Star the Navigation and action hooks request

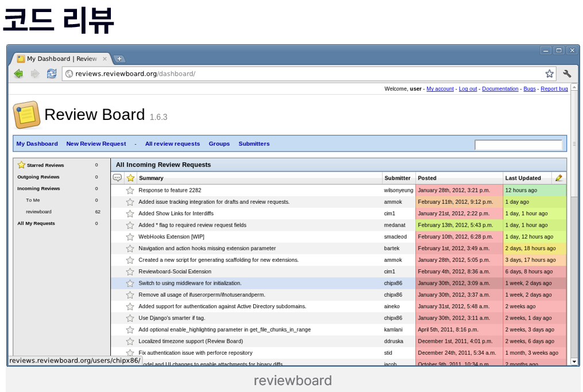click(130, 248)
